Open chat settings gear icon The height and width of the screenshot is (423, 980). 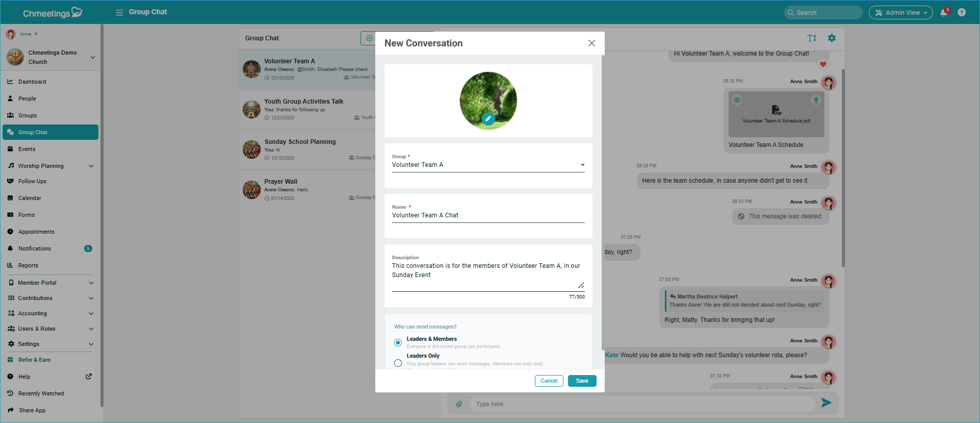[x=832, y=38]
